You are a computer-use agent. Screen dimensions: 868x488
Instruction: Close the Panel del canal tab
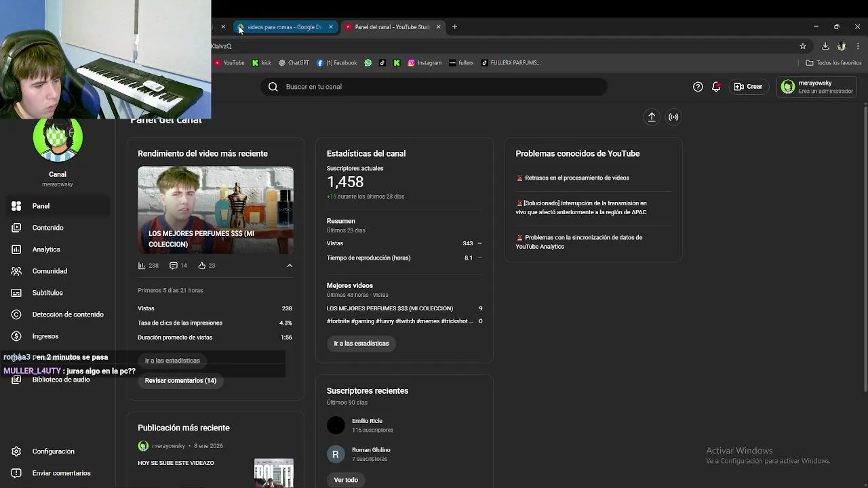[x=438, y=27]
